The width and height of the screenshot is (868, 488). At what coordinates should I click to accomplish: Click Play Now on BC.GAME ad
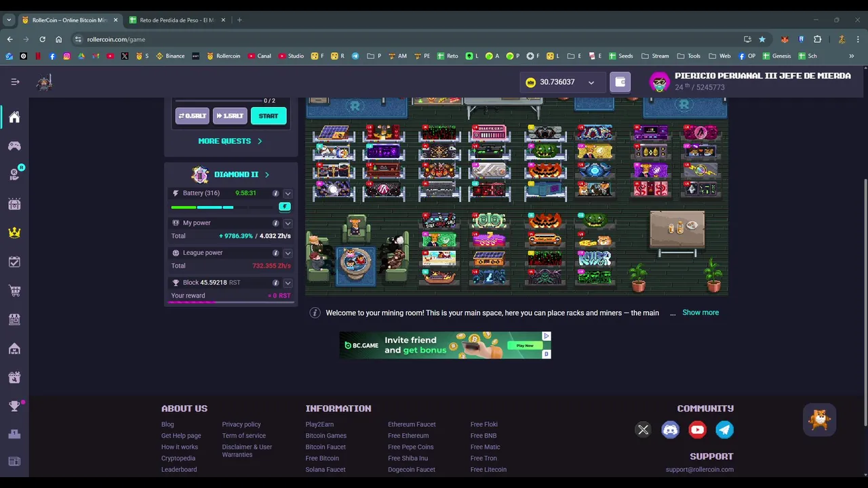(x=525, y=346)
